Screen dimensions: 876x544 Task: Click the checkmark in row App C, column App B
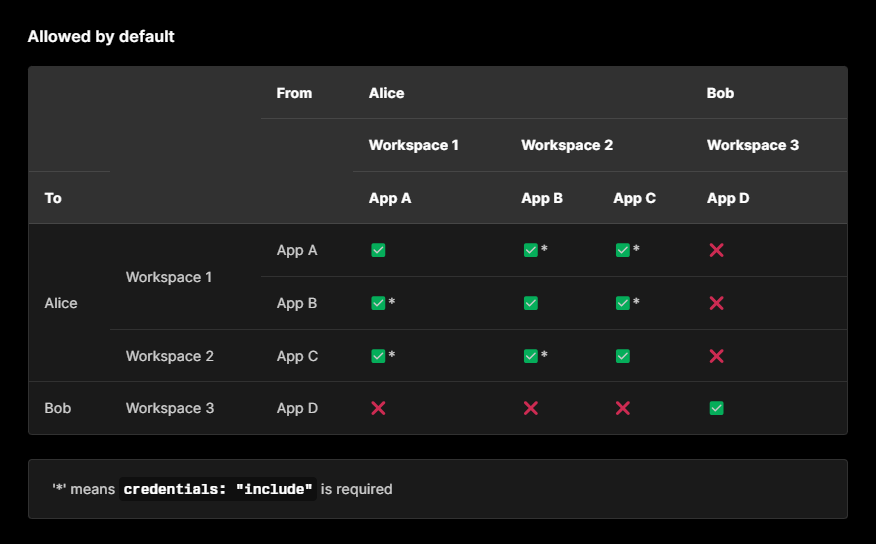pyautogui.click(x=530, y=356)
